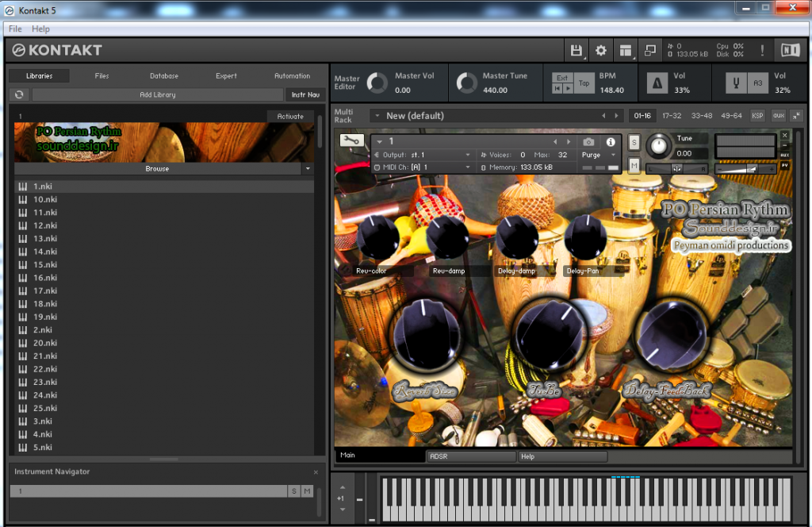Viewport: 812px width, 527px height.
Task: Toggle the rack aux sends view
Action: (779, 116)
